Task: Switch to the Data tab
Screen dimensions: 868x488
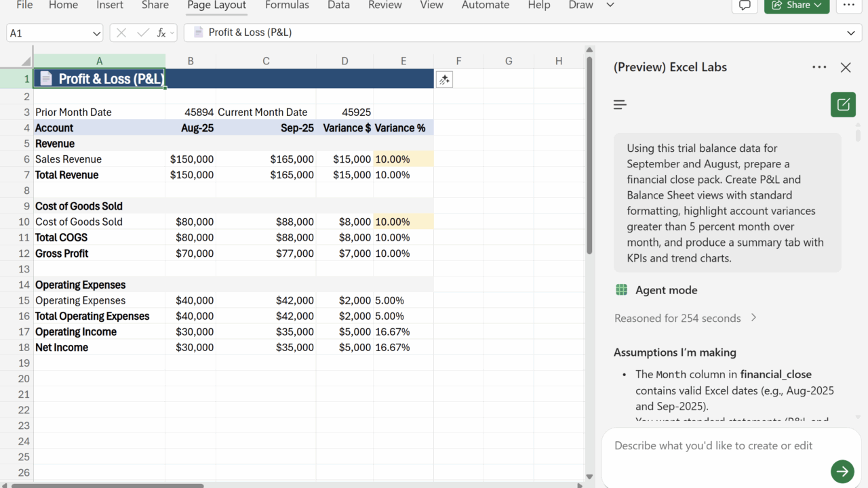Action: 338,5
